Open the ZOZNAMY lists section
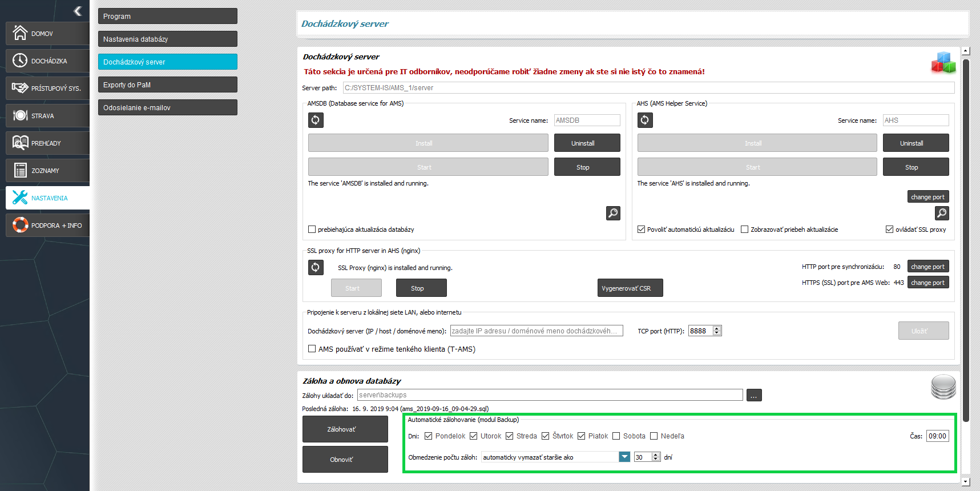The width and height of the screenshot is (980, 491). 47,170
